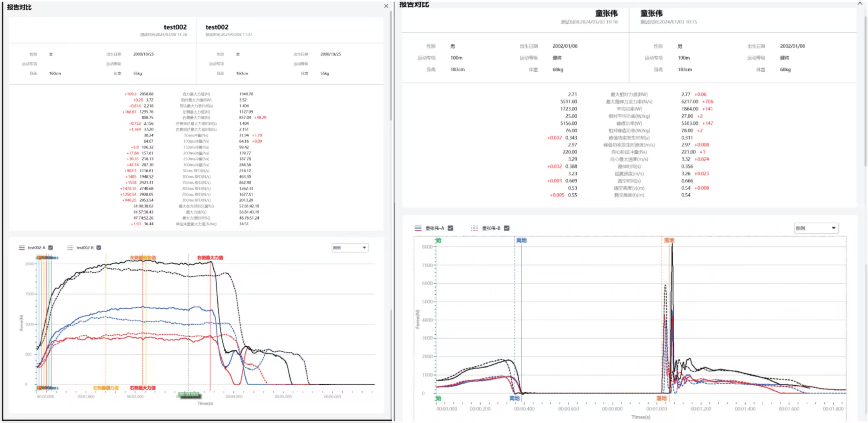This screenshot has width=868, height=423.
Task: Click the value 2953.54
Action: pyautogui.click(x=147, y=200)
